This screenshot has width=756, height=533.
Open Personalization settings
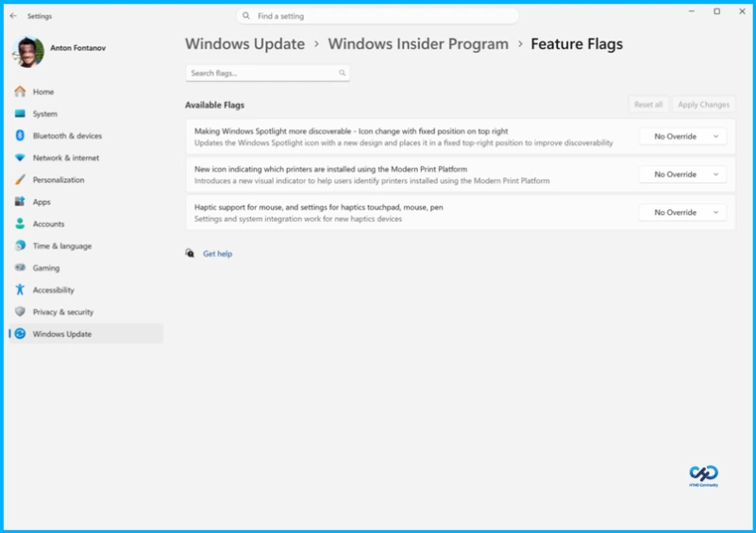point(86,180)
